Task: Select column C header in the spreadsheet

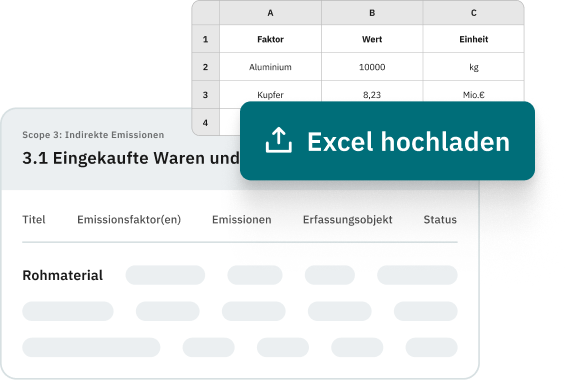Action: 473,13
